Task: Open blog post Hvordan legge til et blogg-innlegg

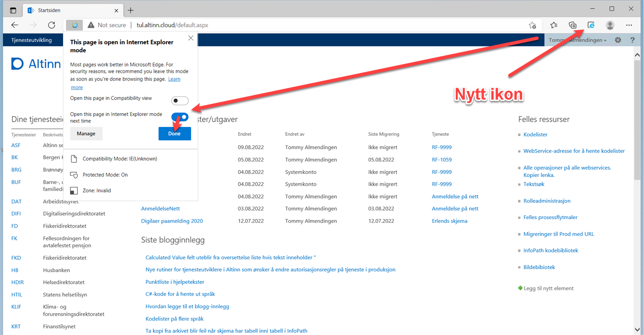Action: [187, 306]
